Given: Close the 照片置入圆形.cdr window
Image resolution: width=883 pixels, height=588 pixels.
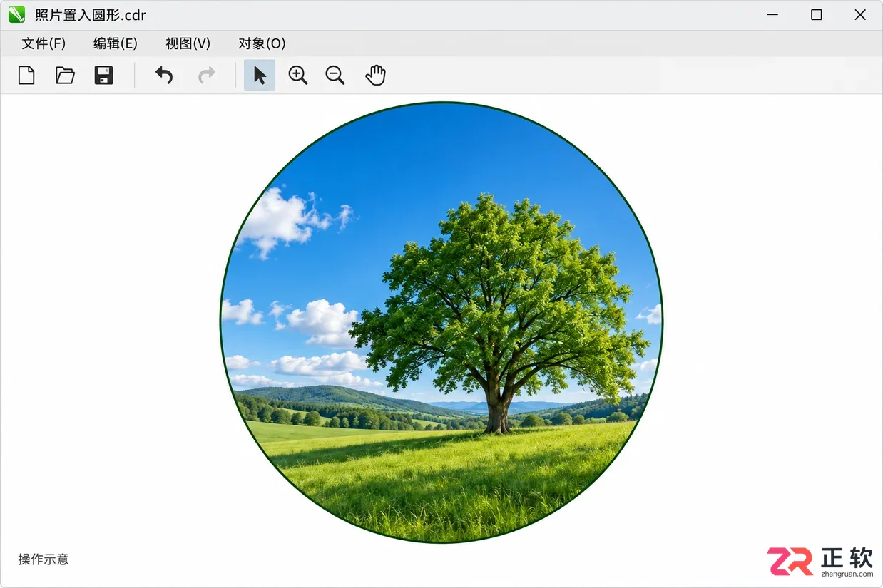Looking at the screenshot, I should coord(860,15).
